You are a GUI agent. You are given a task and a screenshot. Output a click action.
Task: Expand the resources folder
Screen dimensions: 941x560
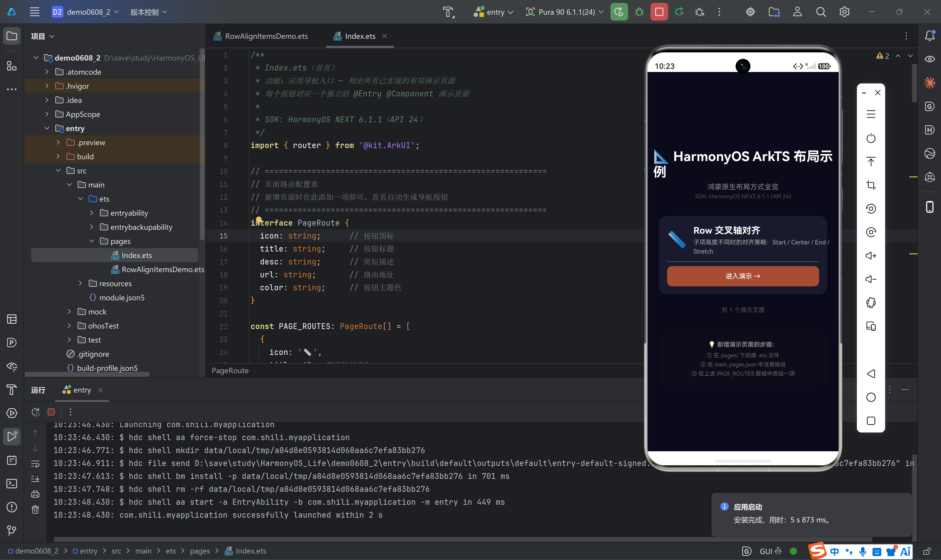click(81, 284)
